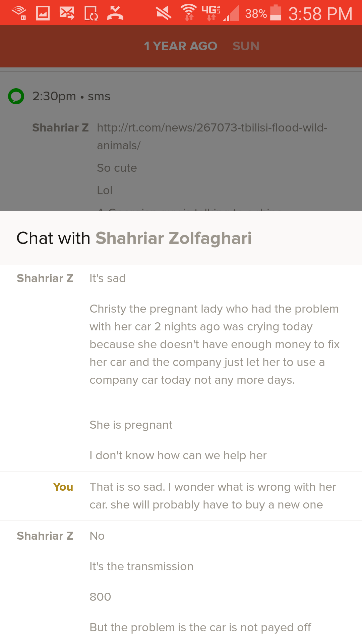Tap the screen sync notification icon

click(91, 13)
